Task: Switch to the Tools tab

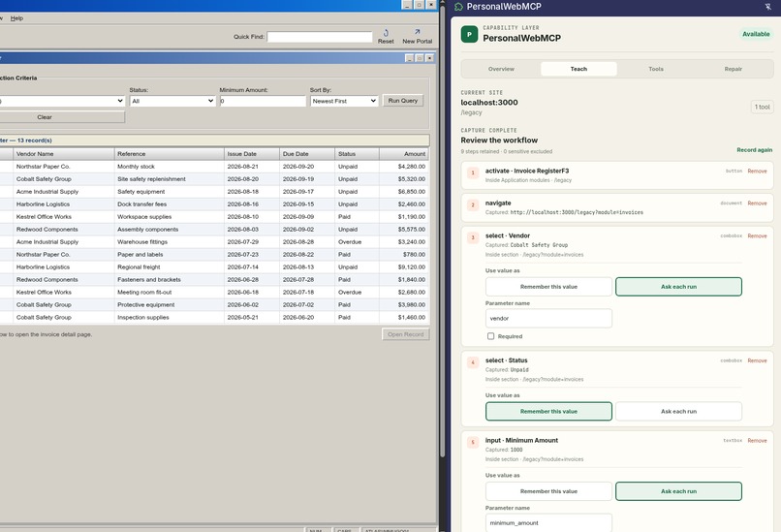Action: click(655, 69)
